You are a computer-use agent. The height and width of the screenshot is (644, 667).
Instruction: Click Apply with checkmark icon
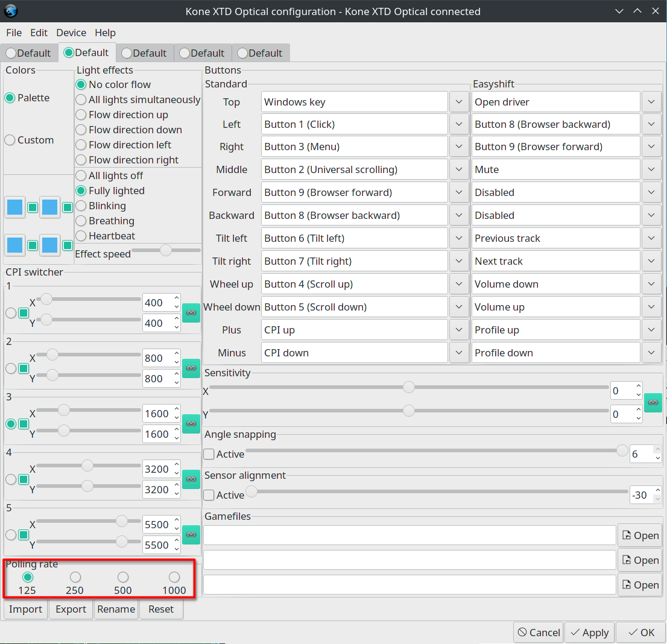pos(590,633)
